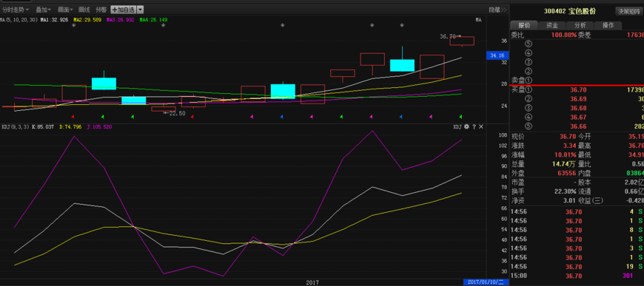Click buy price 36.68 at level ③
644x286 pixels.
[x=578, y=109]
